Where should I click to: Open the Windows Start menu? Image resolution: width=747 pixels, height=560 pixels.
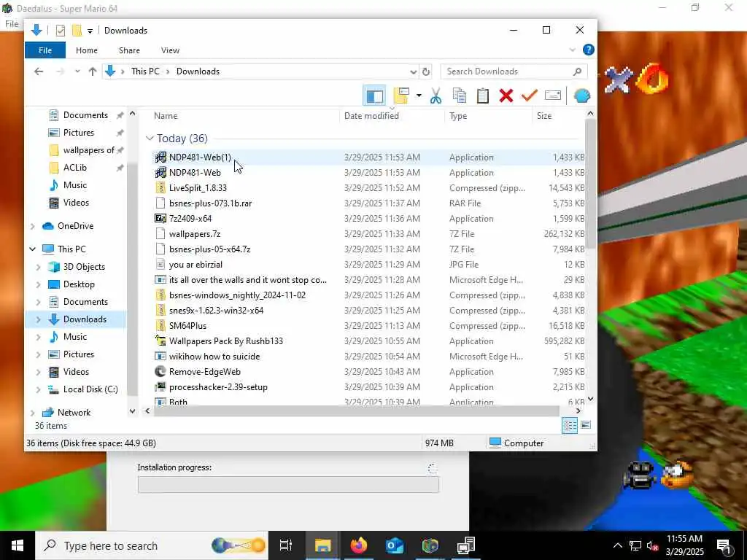[18, 545]
